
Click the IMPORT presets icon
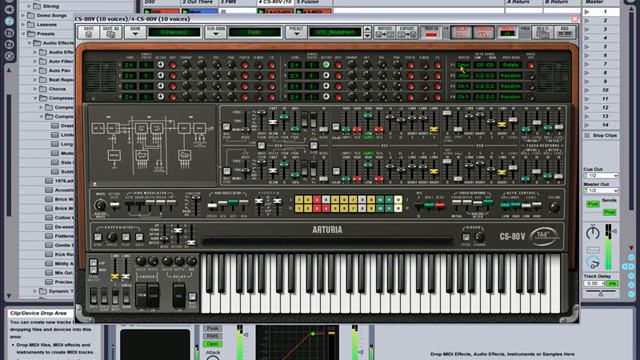point(385,33)
